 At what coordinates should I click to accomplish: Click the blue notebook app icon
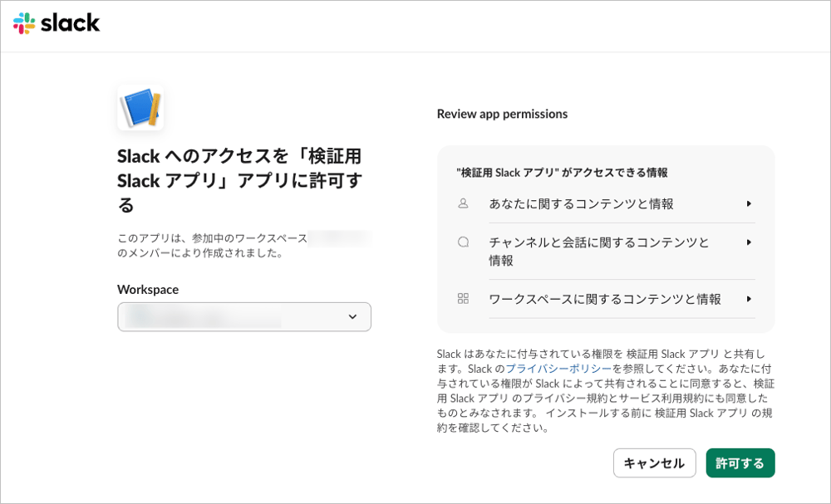tap(140, 107)
